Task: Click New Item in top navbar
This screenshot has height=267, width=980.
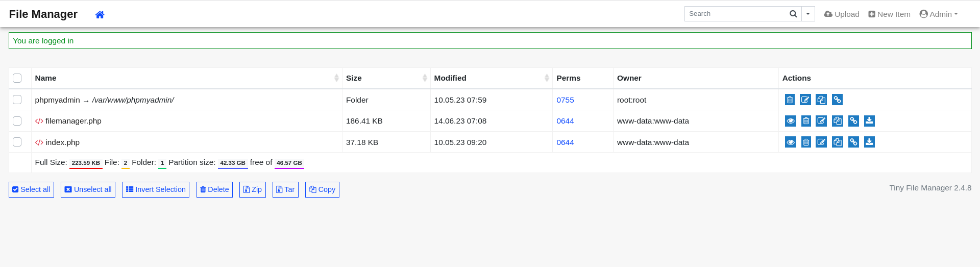Action: [x=889, y=14]
